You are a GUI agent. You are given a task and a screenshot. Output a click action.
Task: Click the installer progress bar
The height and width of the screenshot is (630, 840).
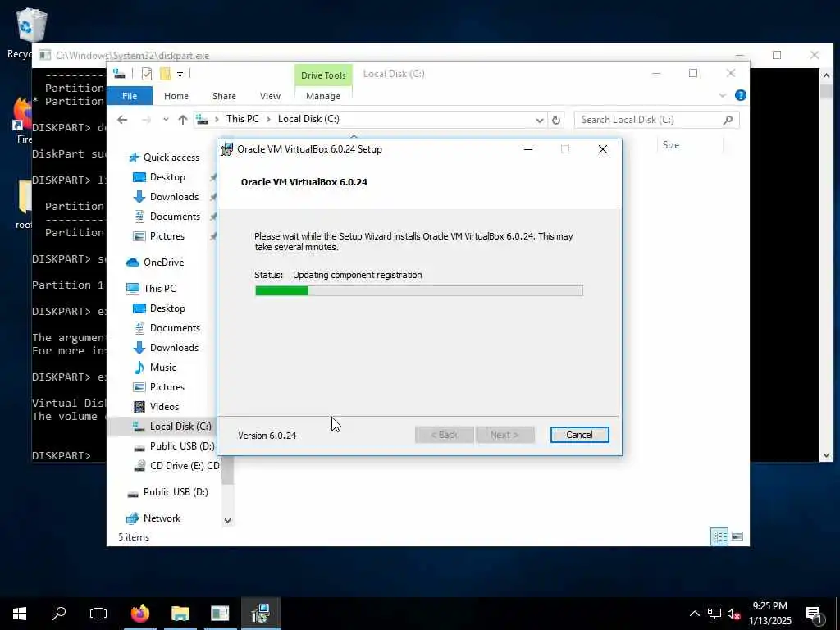pyautogui.click(x=419, y=290)
